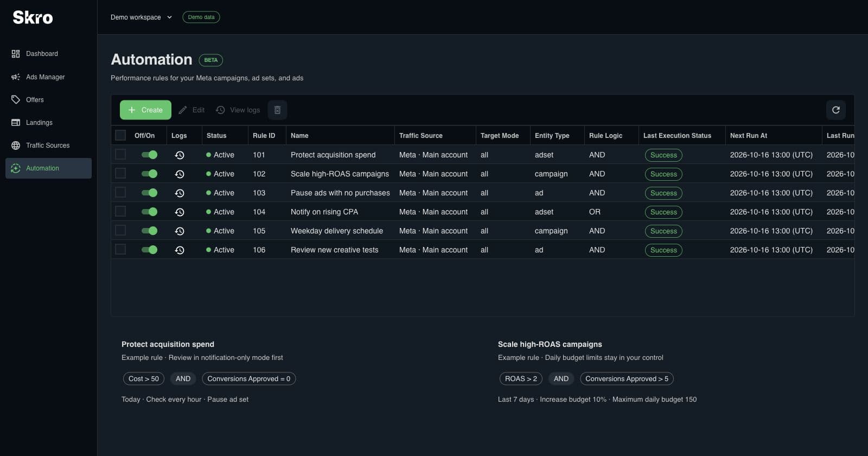Screen dimensions: 868x456
Task: Click the green Create button
Action: 145,110
